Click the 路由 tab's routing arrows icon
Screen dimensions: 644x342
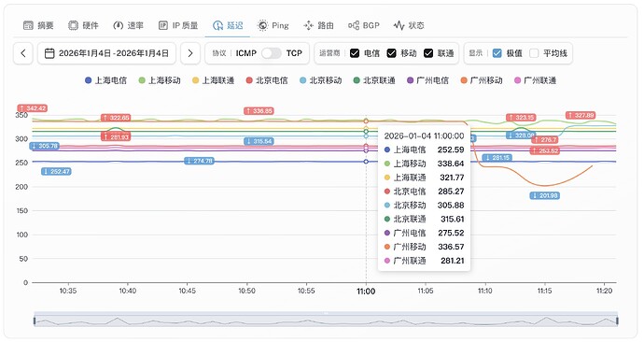pyautogui.click(x=308, y=25)
